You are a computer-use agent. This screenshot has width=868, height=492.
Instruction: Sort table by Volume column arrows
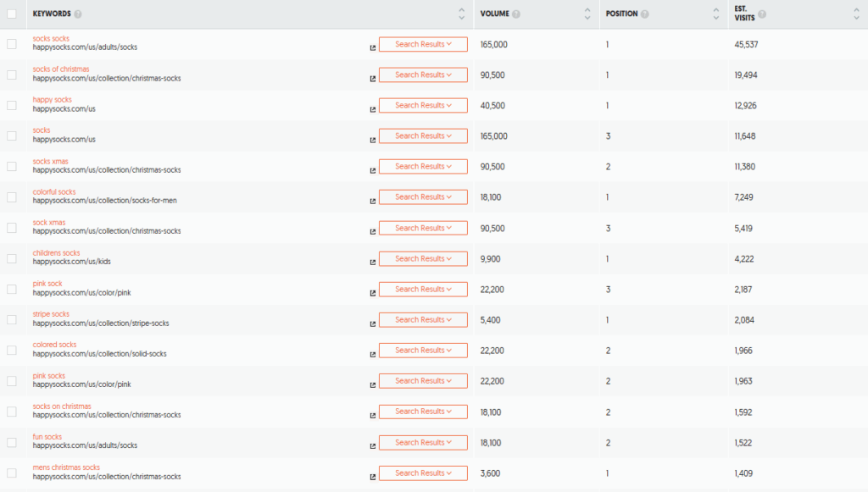(587, 14)
